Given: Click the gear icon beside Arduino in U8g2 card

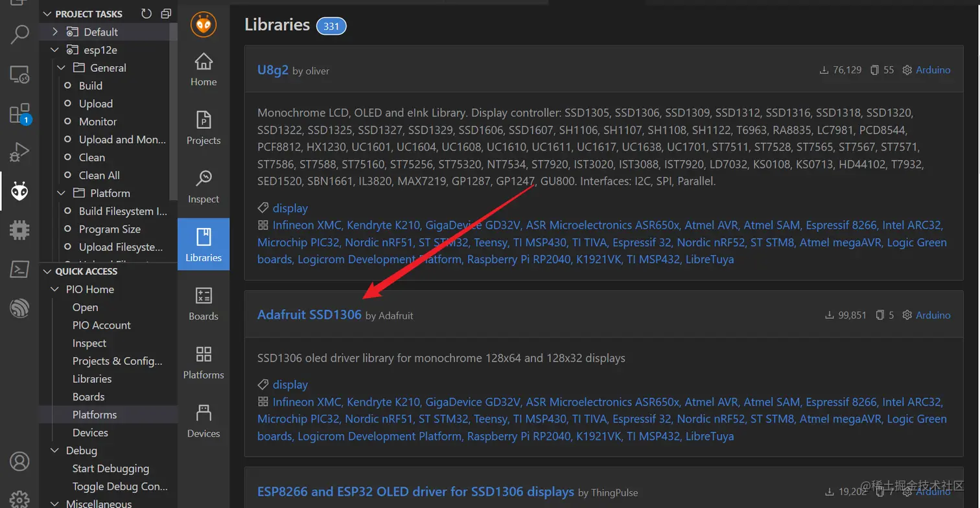Looking at the screenshot, I should click(x=907, y=70).
